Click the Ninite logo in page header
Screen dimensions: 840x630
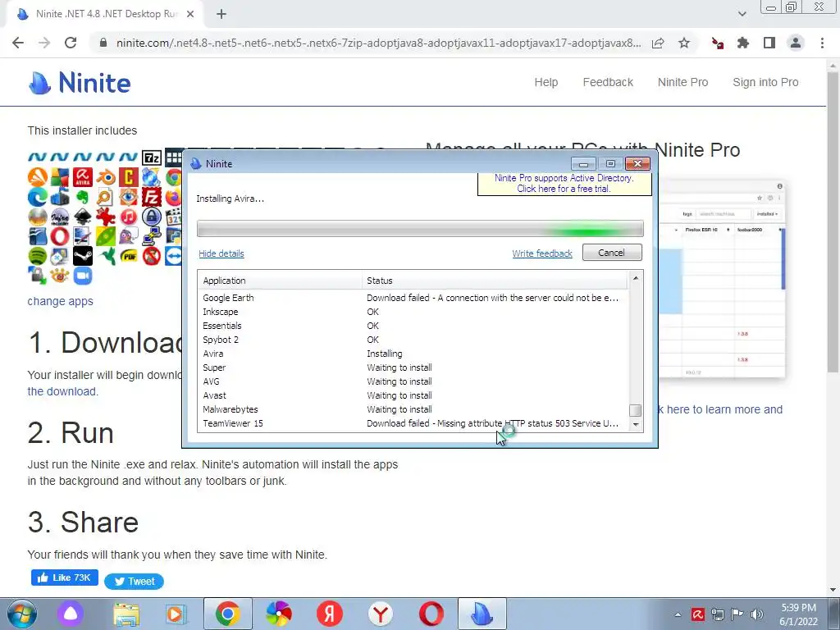point(80,83)
